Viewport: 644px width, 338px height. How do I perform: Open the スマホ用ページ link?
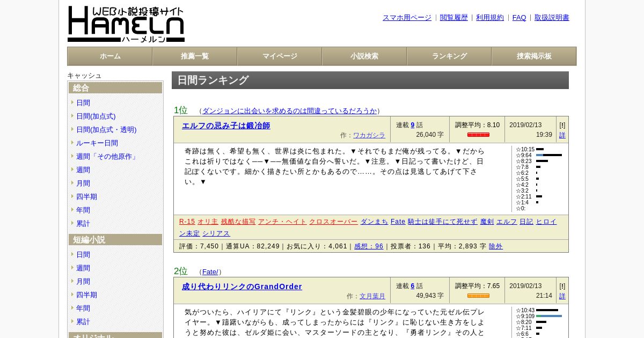pyautogui.click(x=407, y=18)
